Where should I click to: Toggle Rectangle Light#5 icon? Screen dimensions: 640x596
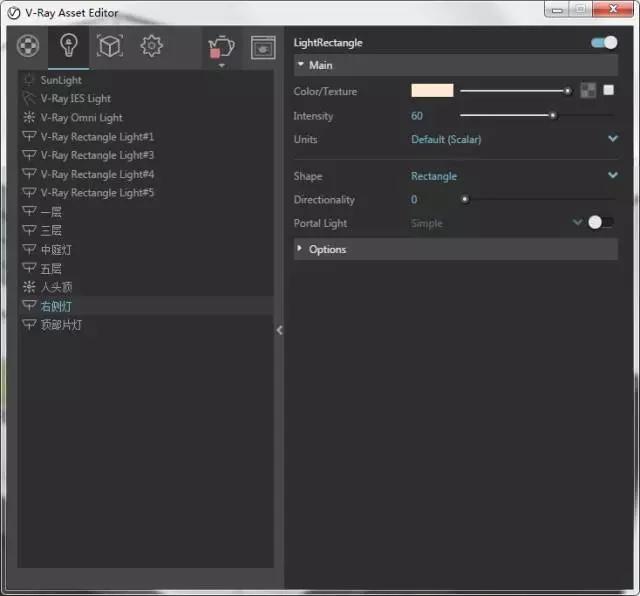29,192
